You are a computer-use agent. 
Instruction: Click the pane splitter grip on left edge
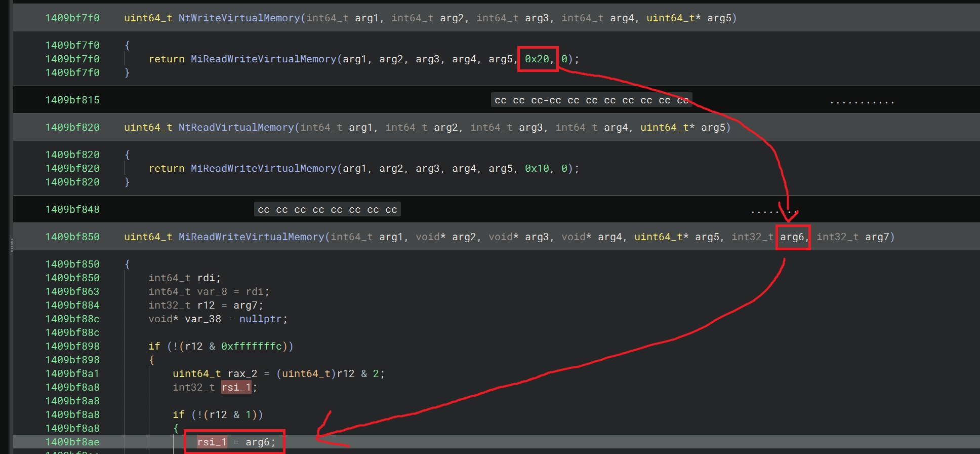click(x=11, y=245)
